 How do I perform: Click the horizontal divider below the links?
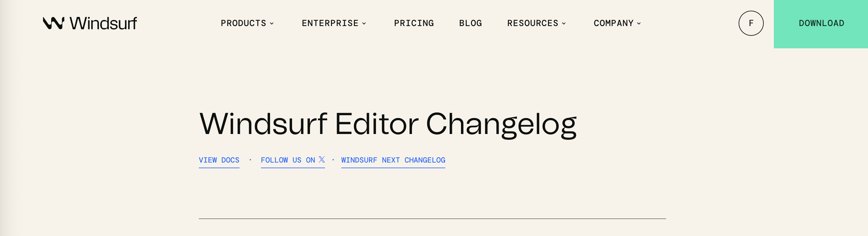click(x=432, y=219)
